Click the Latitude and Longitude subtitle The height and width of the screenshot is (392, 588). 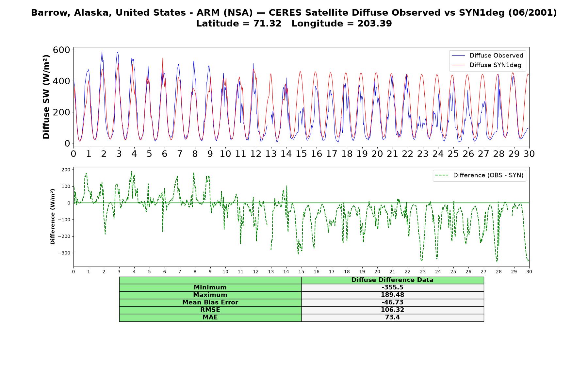pyautogui.click(x=294, y=24)
